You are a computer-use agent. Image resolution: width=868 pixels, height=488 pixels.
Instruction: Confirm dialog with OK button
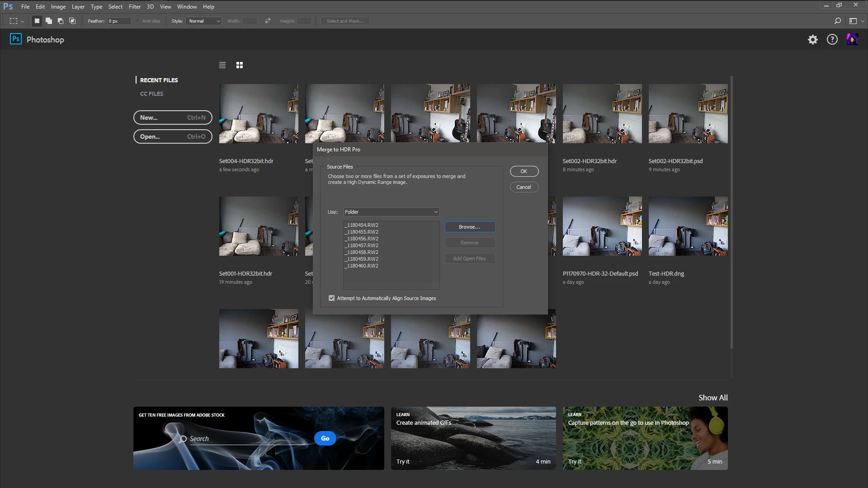[524, 171]
